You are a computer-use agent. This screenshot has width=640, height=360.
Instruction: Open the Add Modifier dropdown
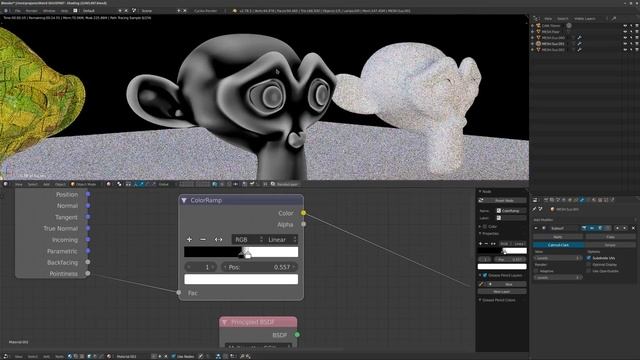584,220
